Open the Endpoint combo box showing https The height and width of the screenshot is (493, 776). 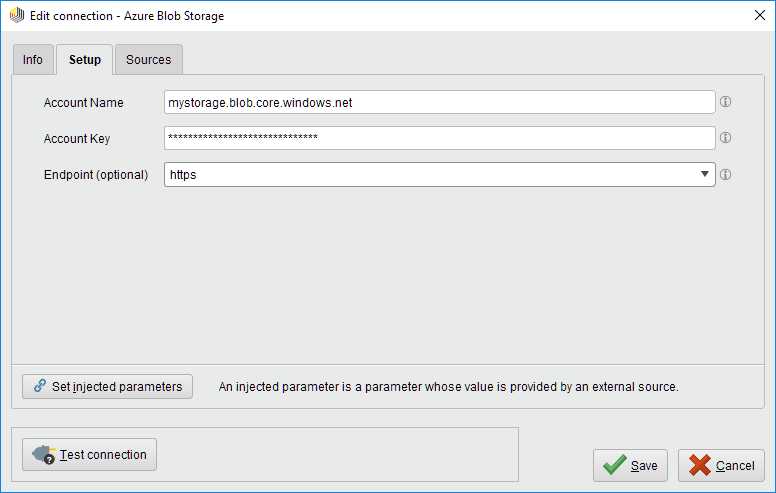point(430,175)
